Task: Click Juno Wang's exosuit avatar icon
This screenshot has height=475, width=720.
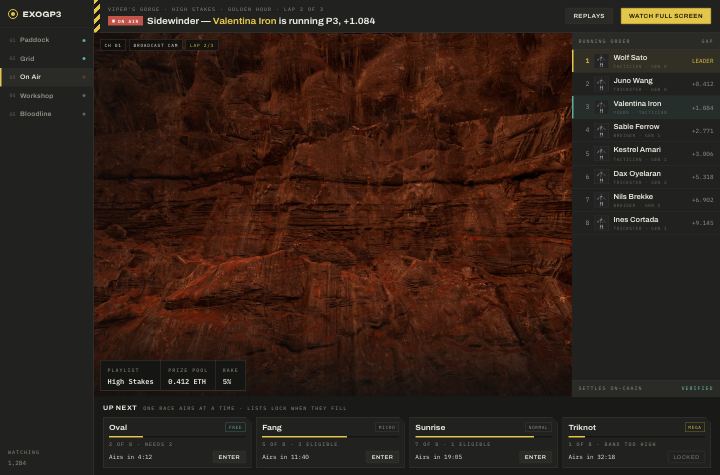Action: coord(601,84)
